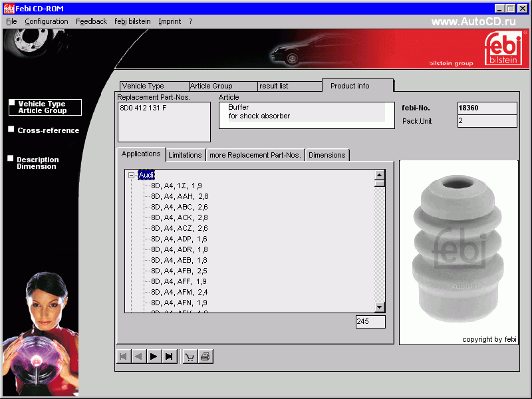Select row 8D, A4, ABC, 2,6
532x399 pixels.
coord(180,207)
